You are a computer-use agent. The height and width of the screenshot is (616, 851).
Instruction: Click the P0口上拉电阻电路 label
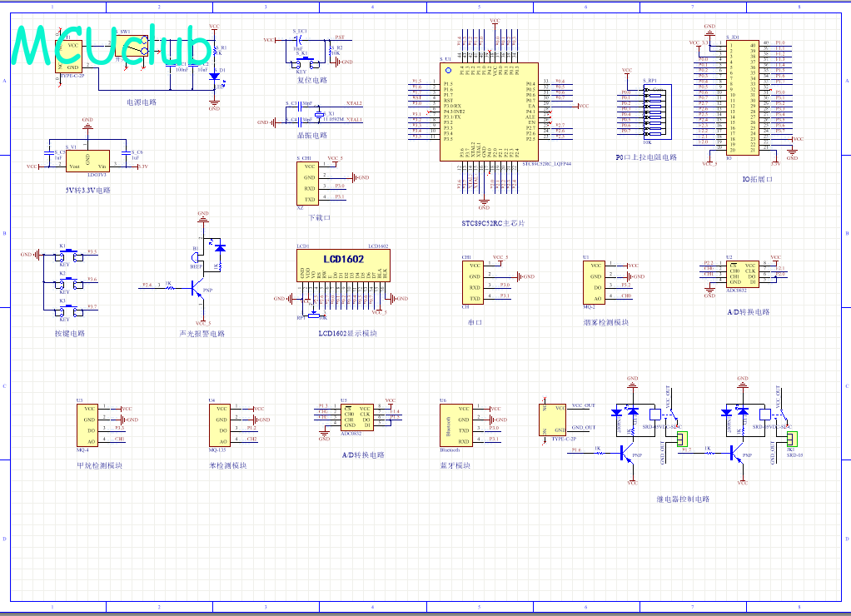pos(646,157)
